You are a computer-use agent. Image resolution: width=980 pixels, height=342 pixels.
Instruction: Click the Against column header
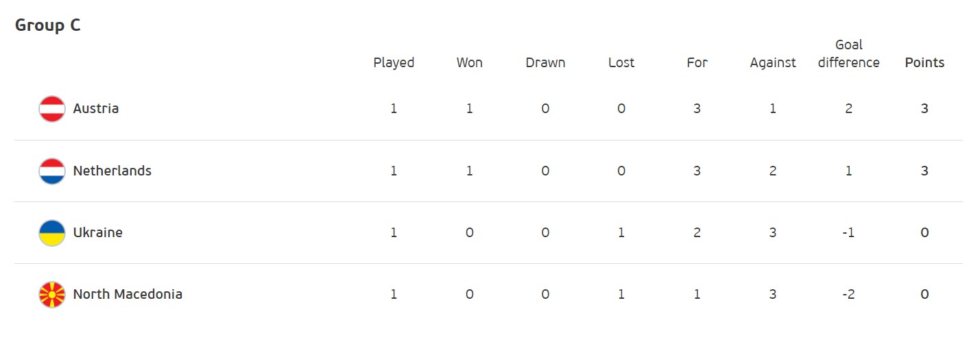[x=773, y=62]
